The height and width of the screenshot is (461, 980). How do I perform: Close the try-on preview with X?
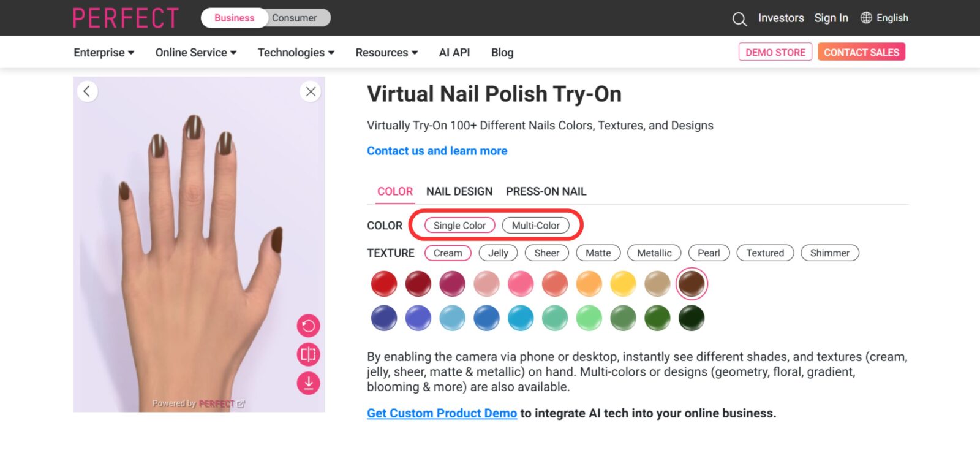point(311,91)
